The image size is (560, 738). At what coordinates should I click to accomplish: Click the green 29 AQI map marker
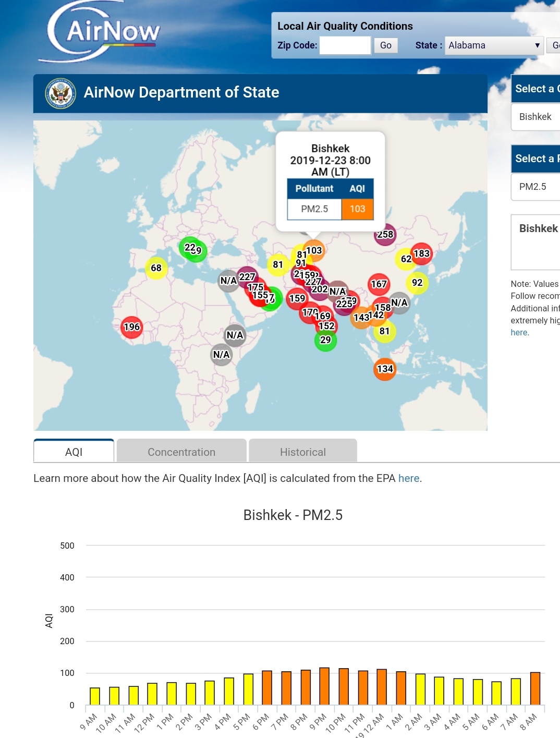pyautogui.click(x=325, y=340)
